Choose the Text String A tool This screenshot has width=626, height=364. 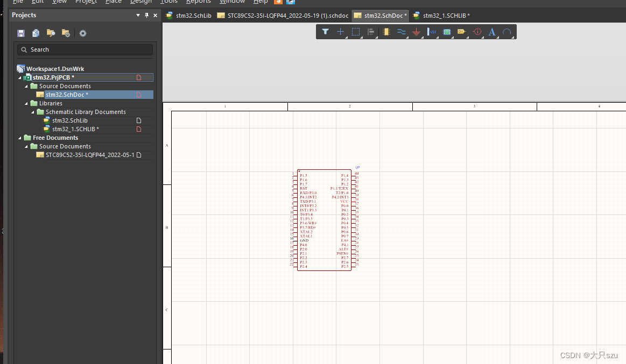[x=491, y=32]
